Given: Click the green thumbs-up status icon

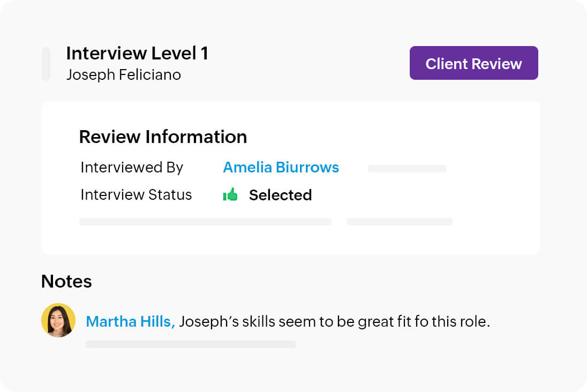Looking at the screenshot, I should tap(230, 195).
